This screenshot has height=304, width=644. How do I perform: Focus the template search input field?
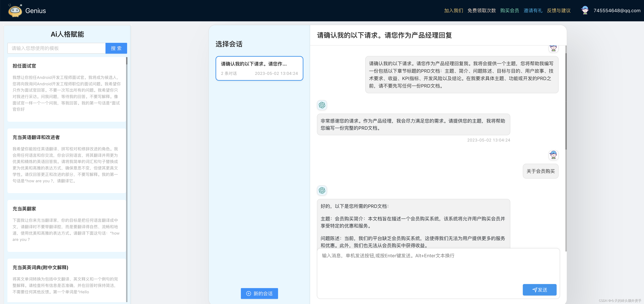coord(56,48)
